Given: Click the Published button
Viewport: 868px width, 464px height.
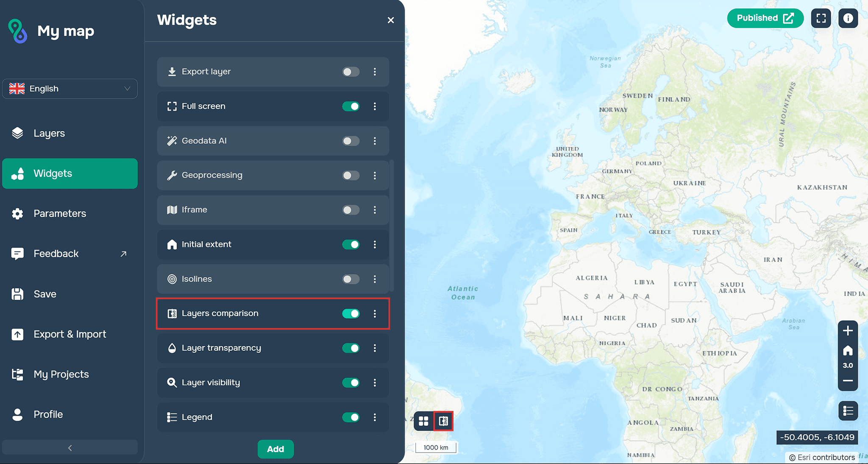Looking at the screenshot, I should click(x=765, y=18).
